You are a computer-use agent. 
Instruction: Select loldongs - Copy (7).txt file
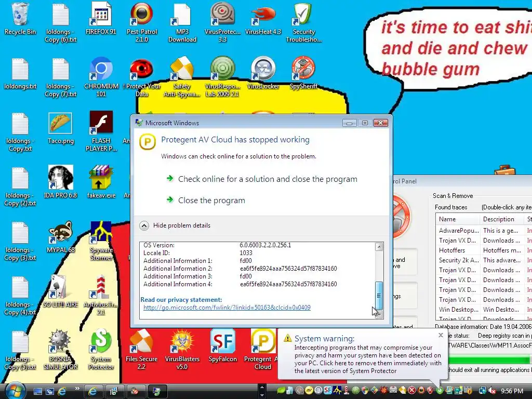click(60, 77)
